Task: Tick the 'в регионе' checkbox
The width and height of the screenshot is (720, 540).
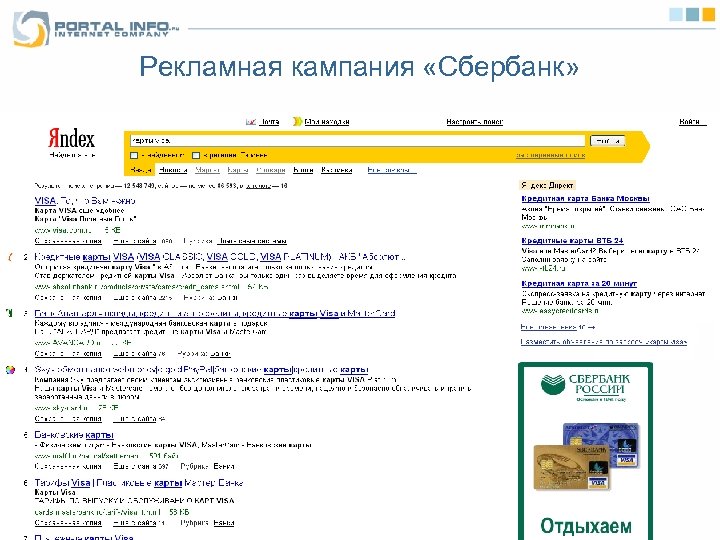Action: click(196, 156)
